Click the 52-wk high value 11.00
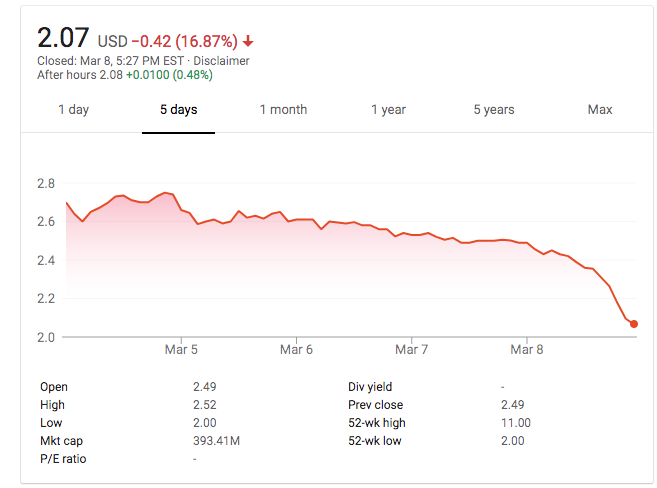 coord(515,423)
